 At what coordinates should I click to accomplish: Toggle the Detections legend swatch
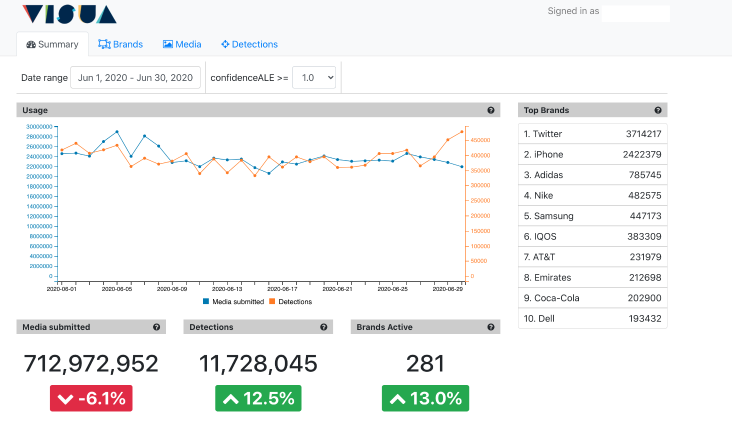(x=272, y=302)
